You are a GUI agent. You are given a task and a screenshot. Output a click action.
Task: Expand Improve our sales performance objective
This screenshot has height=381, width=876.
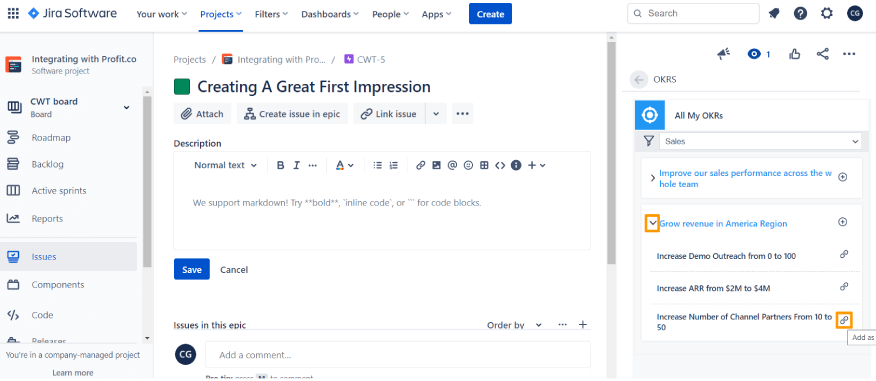point(653,178)
